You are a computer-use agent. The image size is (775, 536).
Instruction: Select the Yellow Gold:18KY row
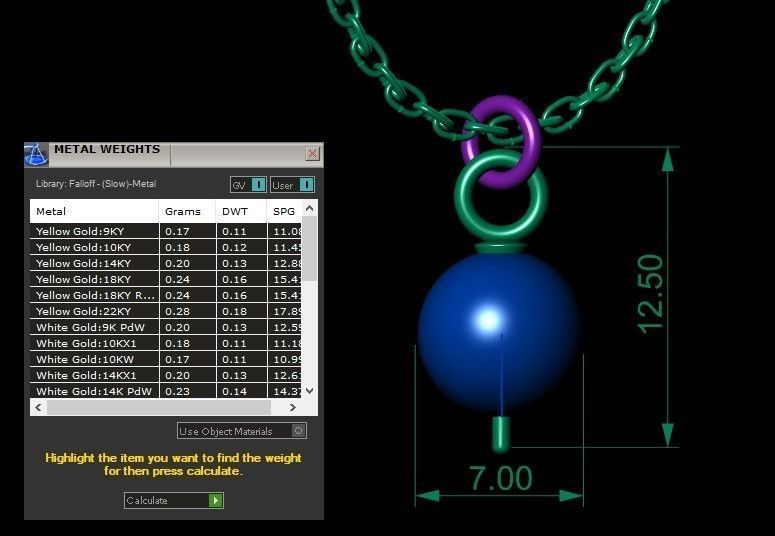point(166,279)
